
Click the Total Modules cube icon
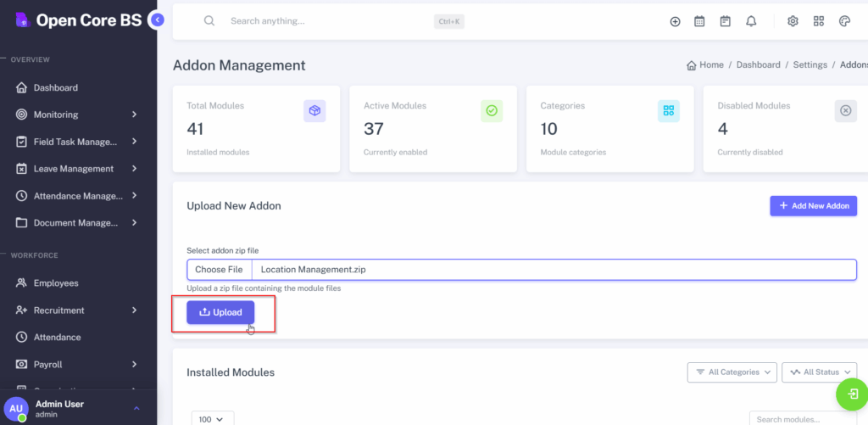[314, 110]
